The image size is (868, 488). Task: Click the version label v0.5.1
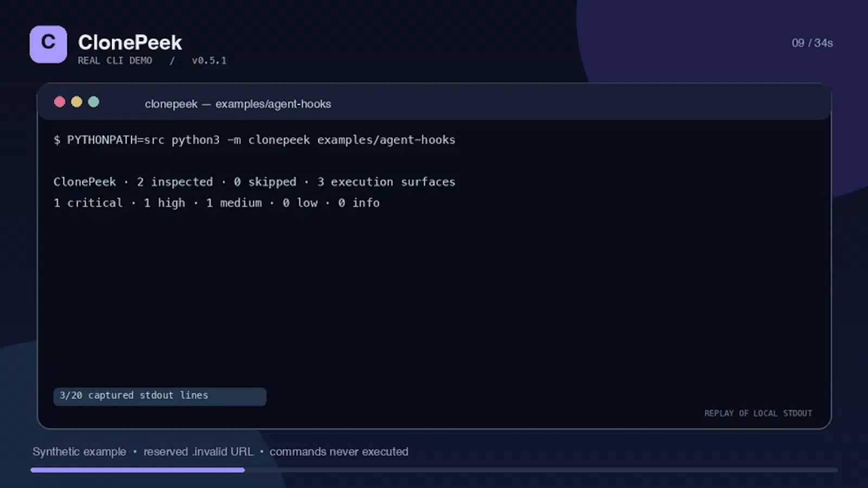[209, 61]
